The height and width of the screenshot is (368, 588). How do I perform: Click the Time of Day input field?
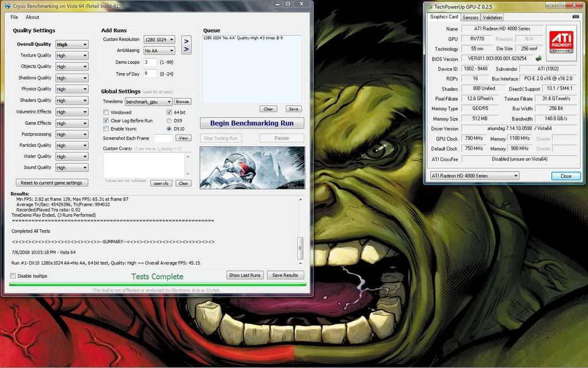tap(150, 74)
